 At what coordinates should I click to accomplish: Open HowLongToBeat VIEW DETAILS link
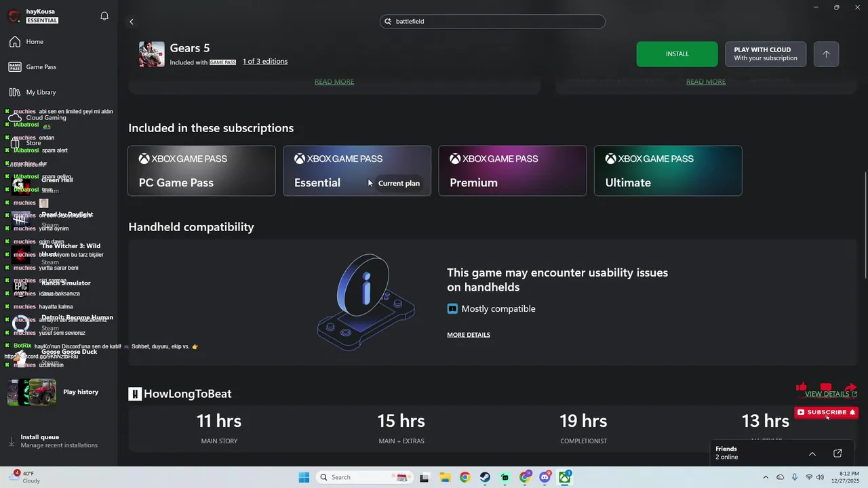click(x=831, y=394)
